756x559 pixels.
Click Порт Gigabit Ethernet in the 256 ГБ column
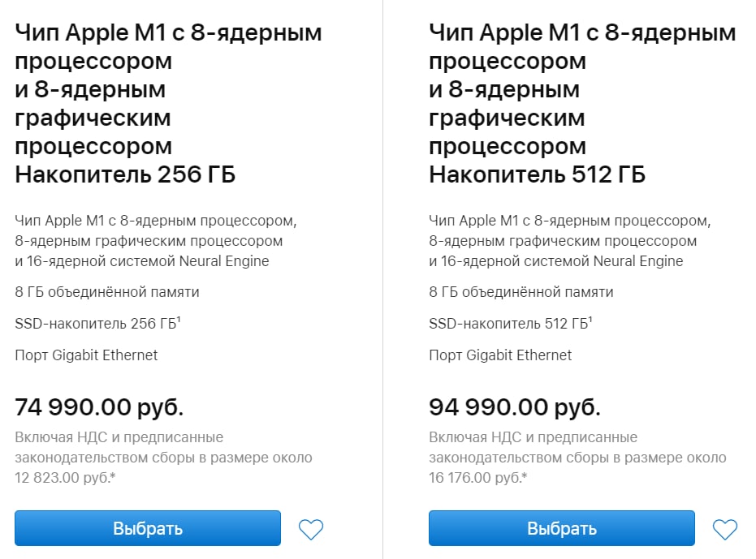(86, 355)
